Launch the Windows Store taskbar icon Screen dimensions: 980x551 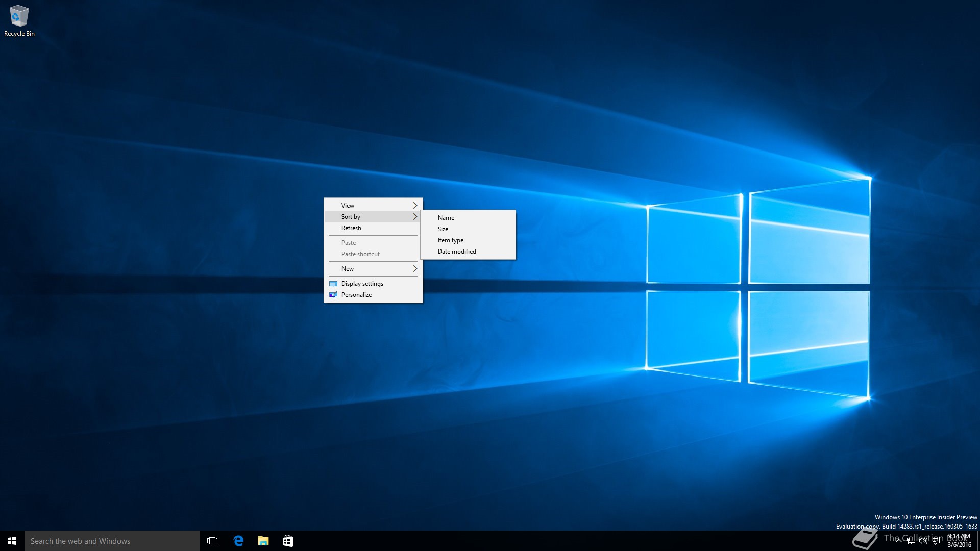[x=288, y=541]
